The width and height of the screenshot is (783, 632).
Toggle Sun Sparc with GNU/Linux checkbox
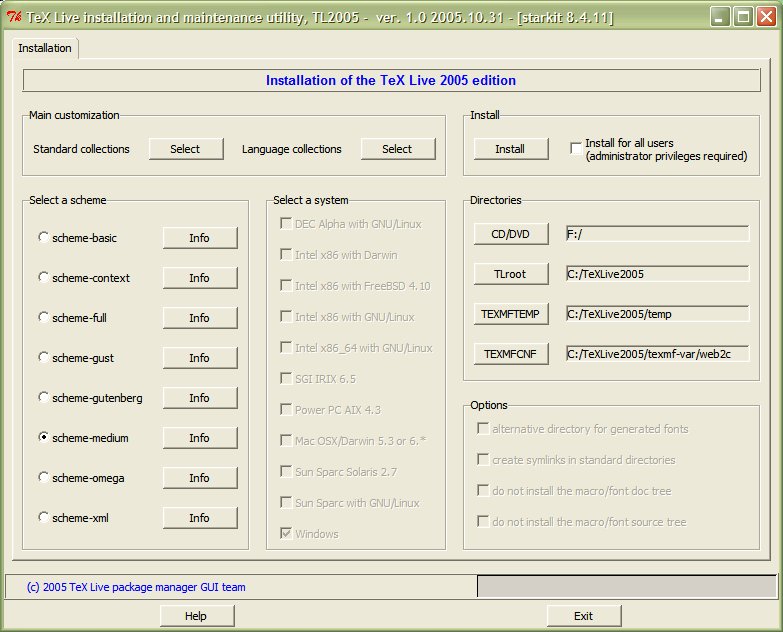coord(286,502)
